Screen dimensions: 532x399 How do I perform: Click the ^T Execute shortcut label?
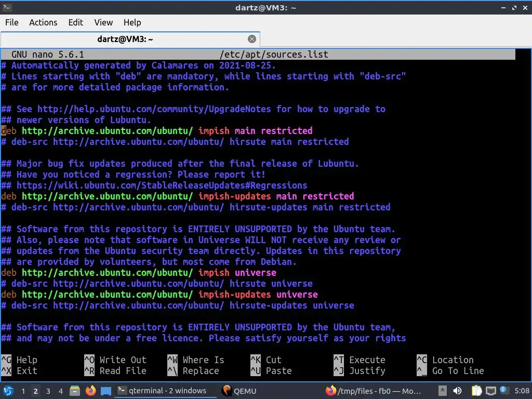360,360
